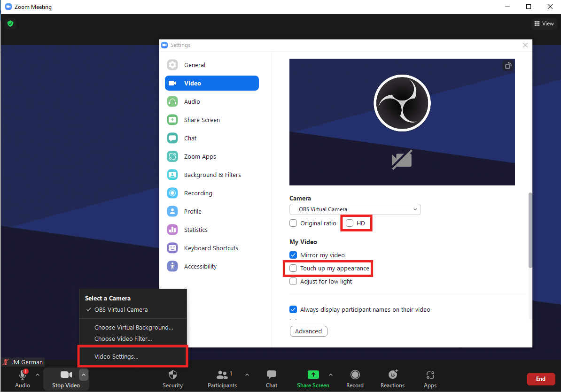Close the Settings dialog

[525, 45]
